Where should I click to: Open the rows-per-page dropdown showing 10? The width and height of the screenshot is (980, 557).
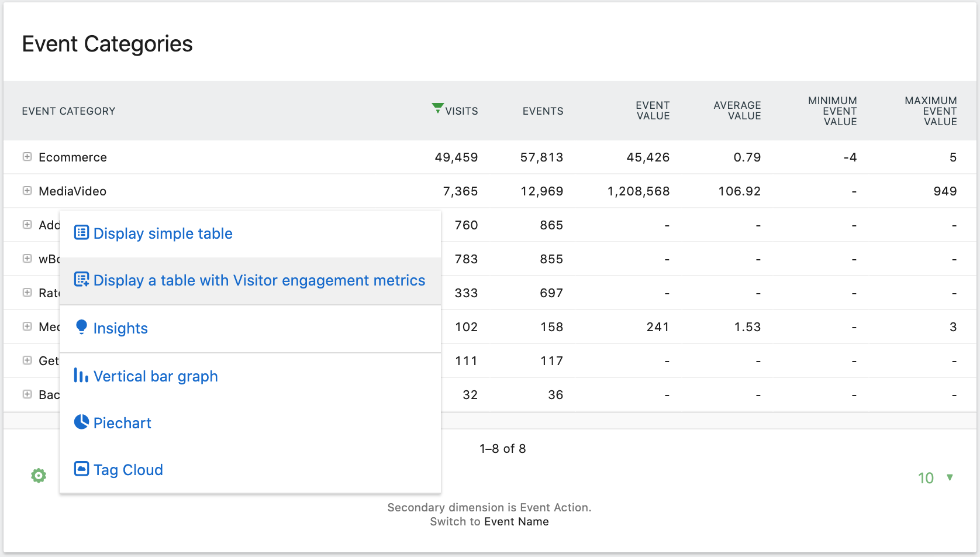tap(934, 477)
